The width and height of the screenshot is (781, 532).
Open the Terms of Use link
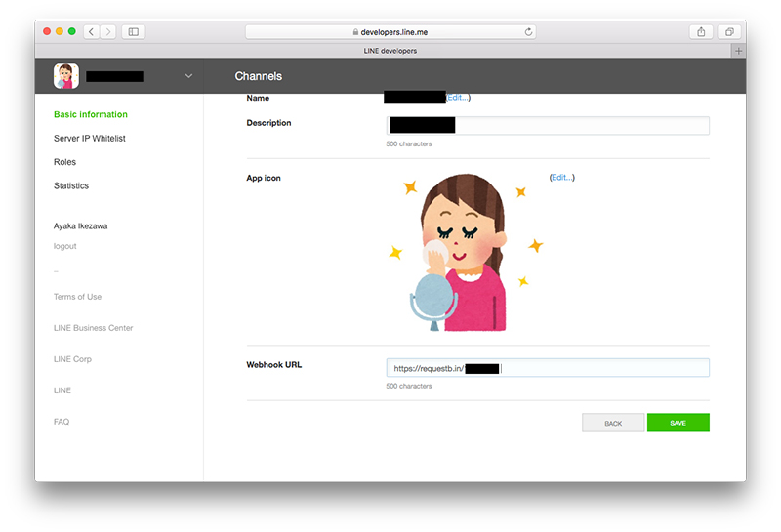[x=78, y=297]
